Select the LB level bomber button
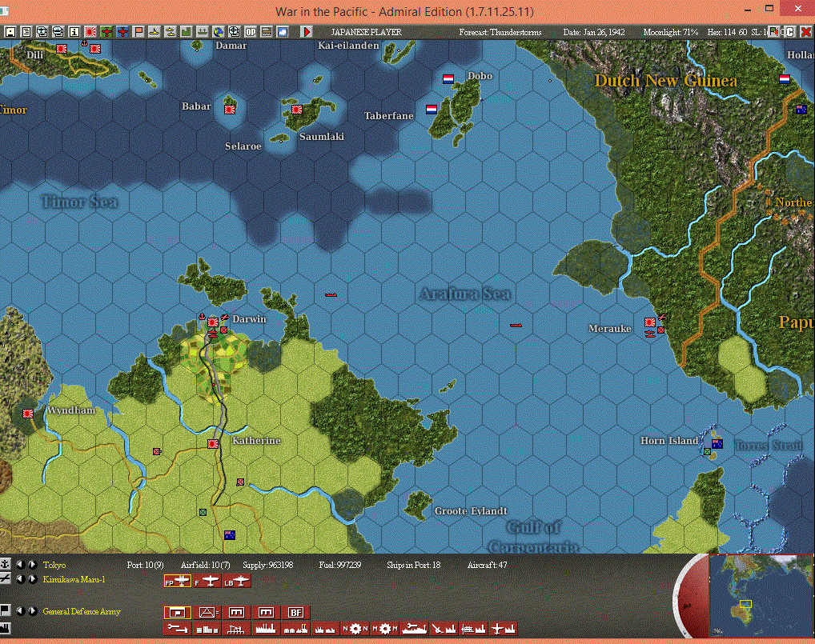The image size is (815, 644). (236, 581)
